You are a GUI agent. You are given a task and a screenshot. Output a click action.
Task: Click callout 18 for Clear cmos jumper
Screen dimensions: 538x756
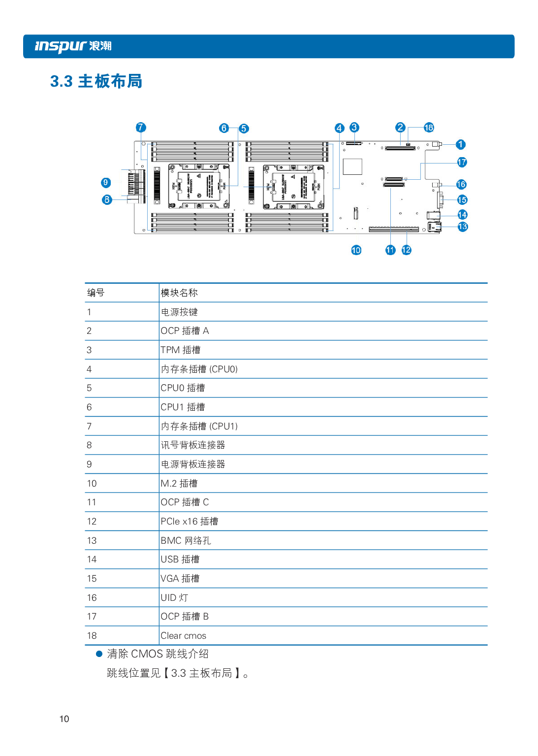(428, 127)
